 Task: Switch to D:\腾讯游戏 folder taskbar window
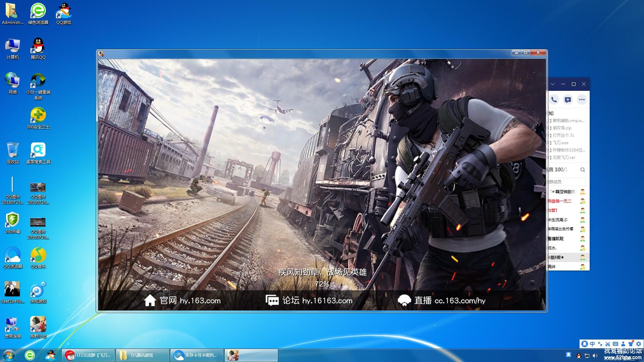click(143, 355)
